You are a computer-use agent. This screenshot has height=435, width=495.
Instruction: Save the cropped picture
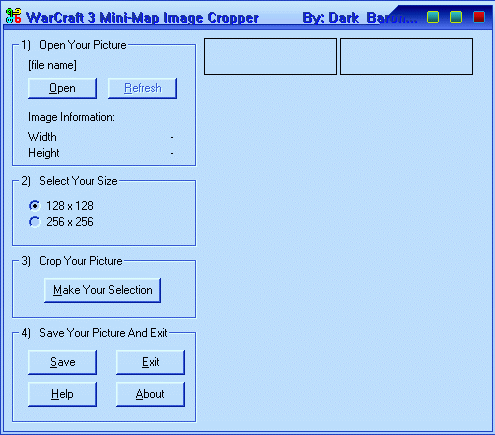click(x=62, y=362)
